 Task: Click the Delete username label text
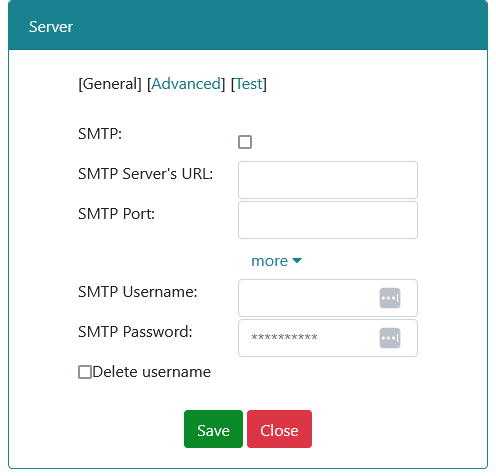(x=152, y=372)
